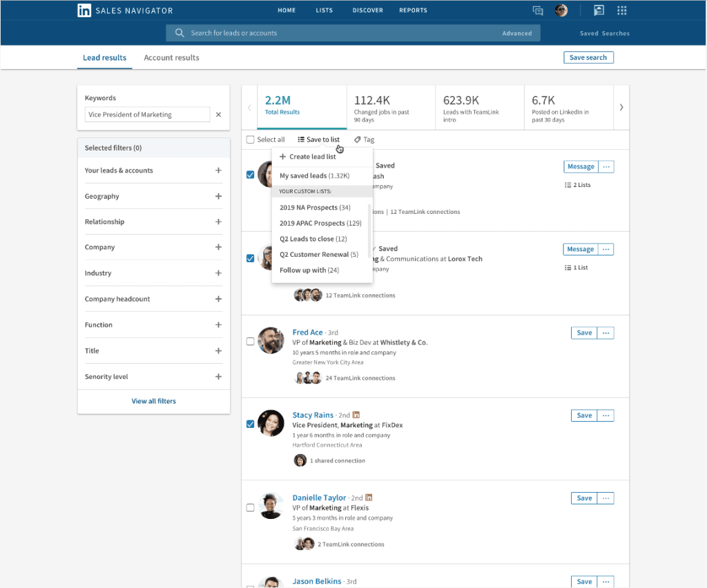Open the LinkedIn.com panel icon near apps grid
The width and height of the screenshot is (707, 588).
(599, 10)
